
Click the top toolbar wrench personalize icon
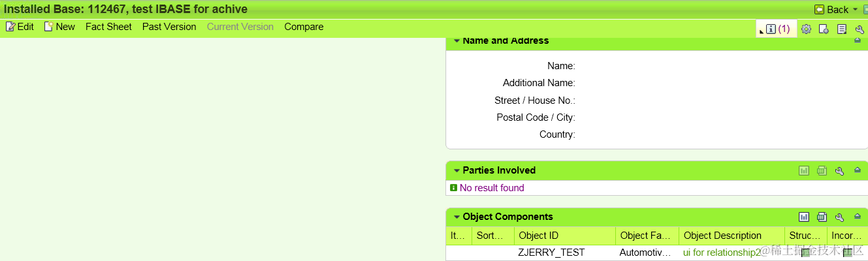860,29
